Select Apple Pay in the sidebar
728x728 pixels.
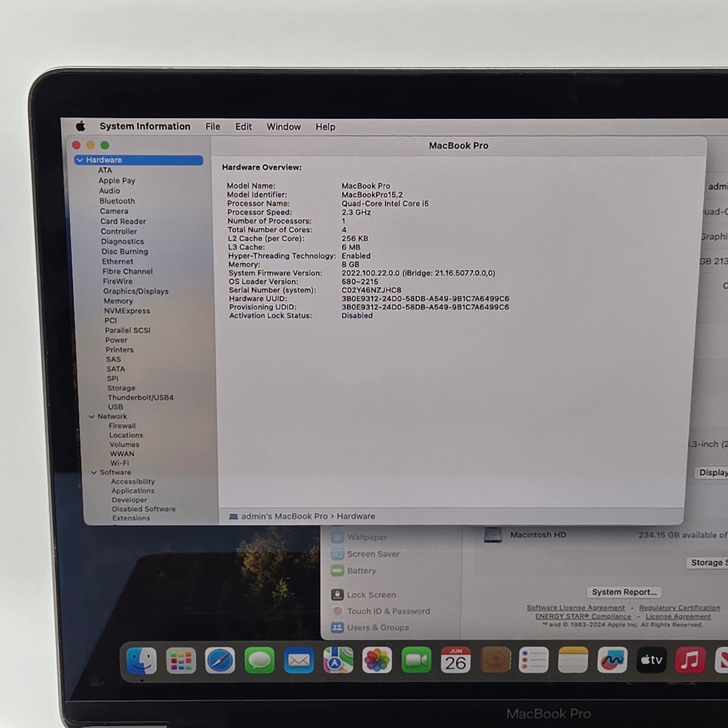(117, 180)
